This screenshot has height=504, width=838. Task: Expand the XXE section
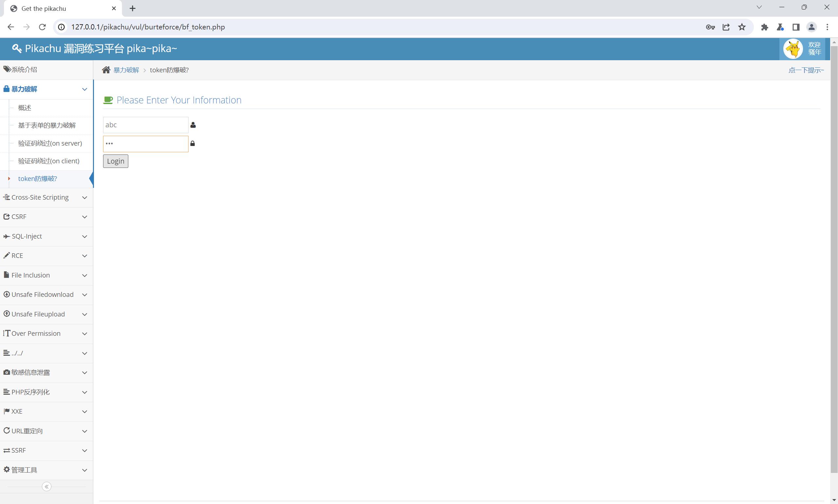(x=46, y=412)
